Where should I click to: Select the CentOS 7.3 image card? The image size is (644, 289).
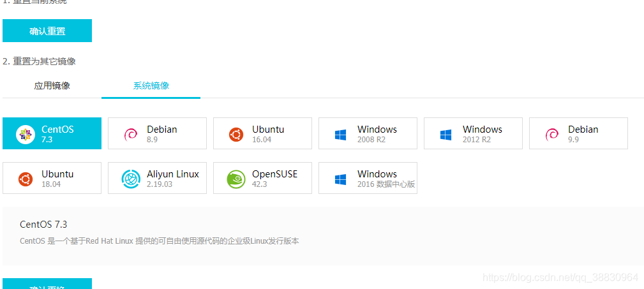pos(52,133)
